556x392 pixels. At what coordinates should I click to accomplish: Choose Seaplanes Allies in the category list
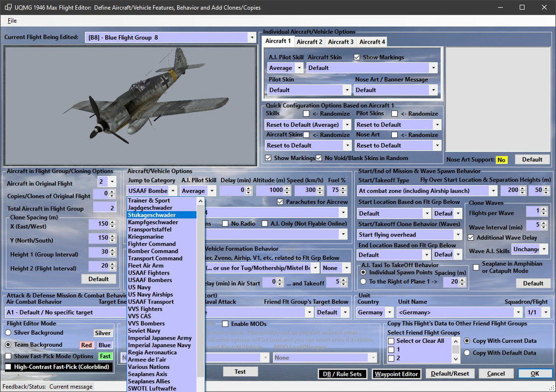(x=161, y=381)
